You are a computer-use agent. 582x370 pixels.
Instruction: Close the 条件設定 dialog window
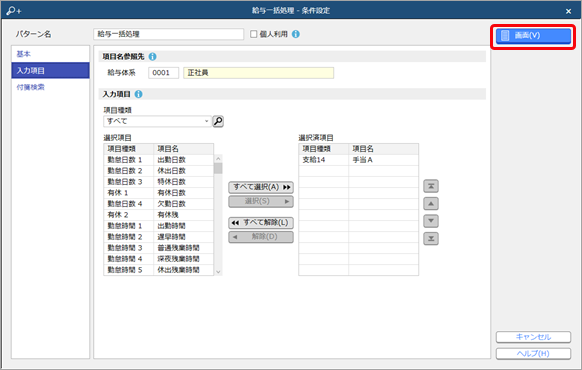point(568,11)
